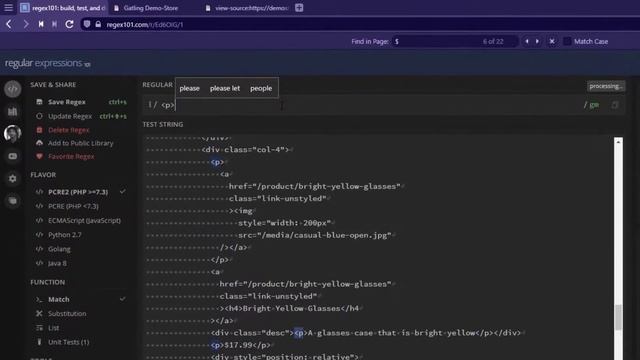Open a new browser tab
640x360 pixels.
coord(299,8)
